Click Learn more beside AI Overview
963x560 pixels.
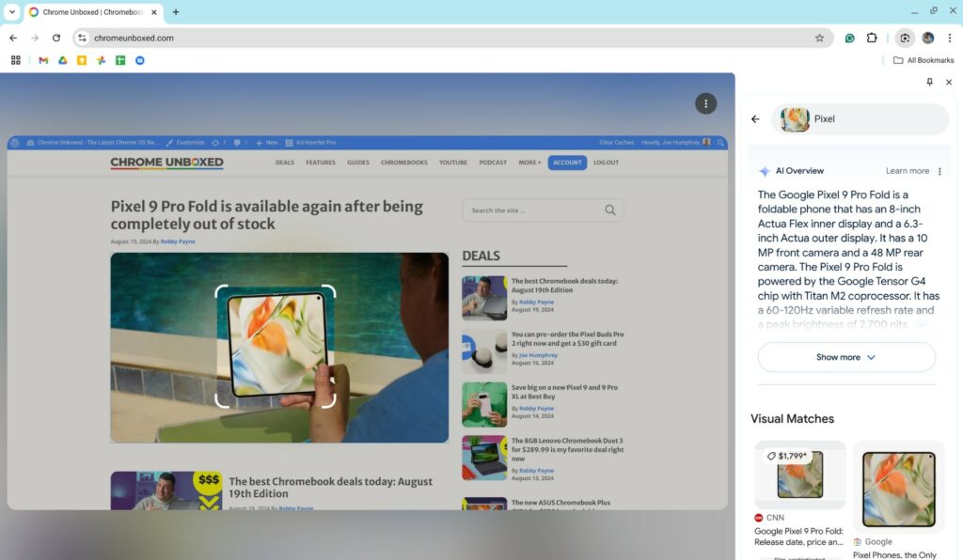pos(907,171)
